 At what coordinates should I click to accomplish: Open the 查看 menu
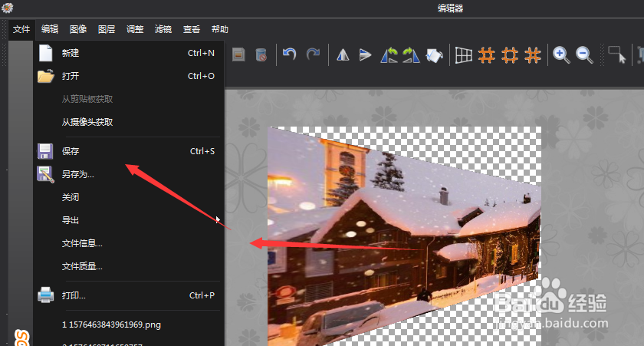(192, 29)
